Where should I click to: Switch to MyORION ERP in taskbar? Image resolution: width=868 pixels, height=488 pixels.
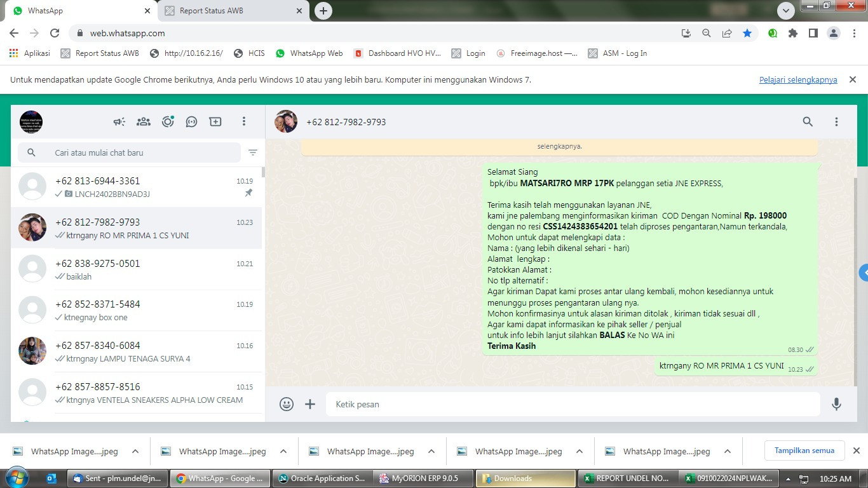pyautogui.click(x=424, y=478)
